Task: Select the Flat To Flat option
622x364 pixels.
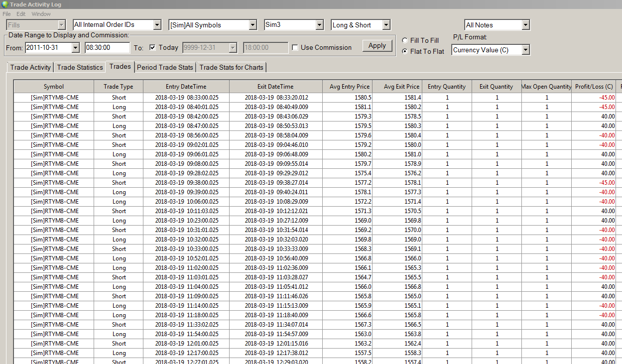Action: pos(405,51)
